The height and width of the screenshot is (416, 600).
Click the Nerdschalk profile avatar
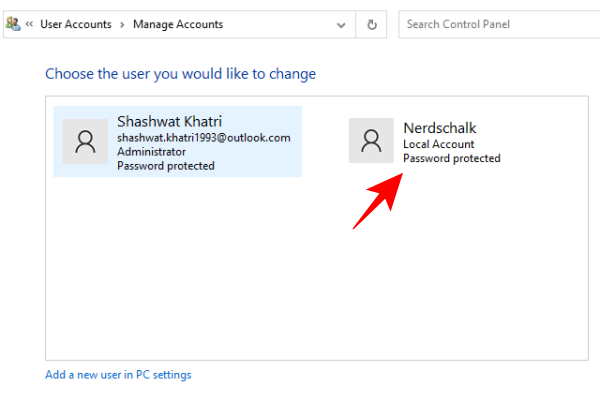371,140
